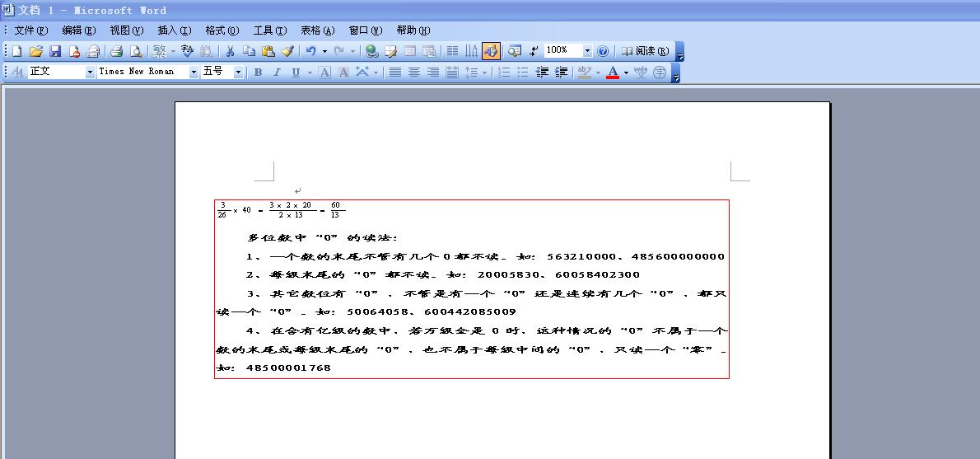Open Styles and Formatting pane icon
Viewport: 980px width, 459px height.
coord(17,72)
